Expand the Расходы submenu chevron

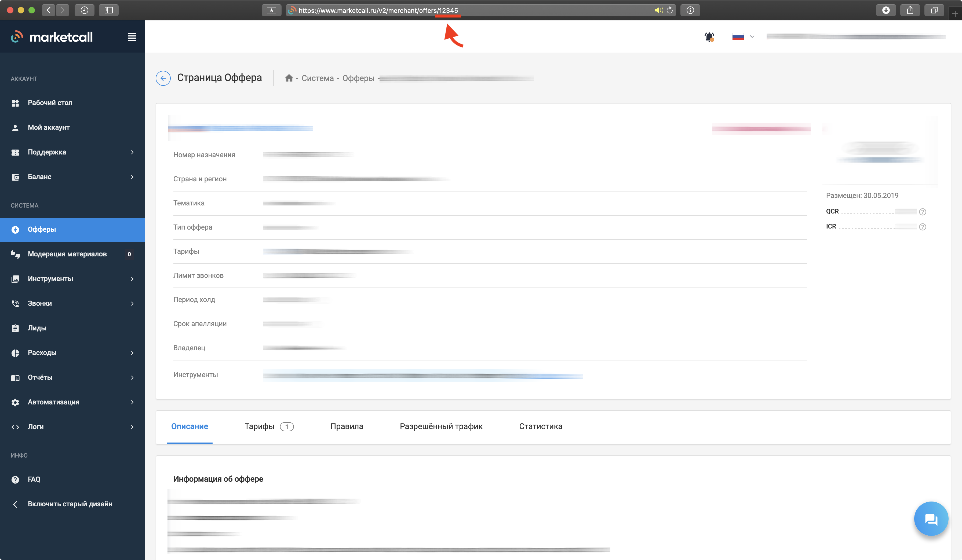point(132,353)
